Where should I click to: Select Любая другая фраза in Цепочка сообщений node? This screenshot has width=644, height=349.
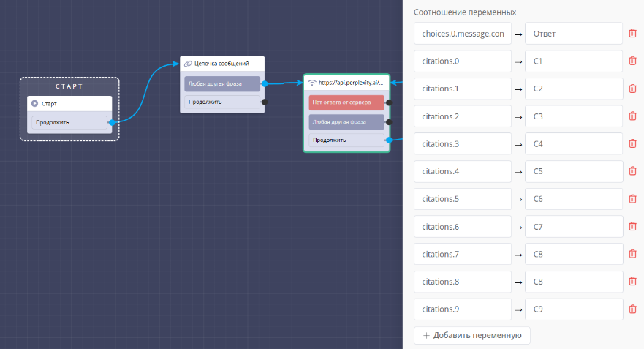click(221, 84)
